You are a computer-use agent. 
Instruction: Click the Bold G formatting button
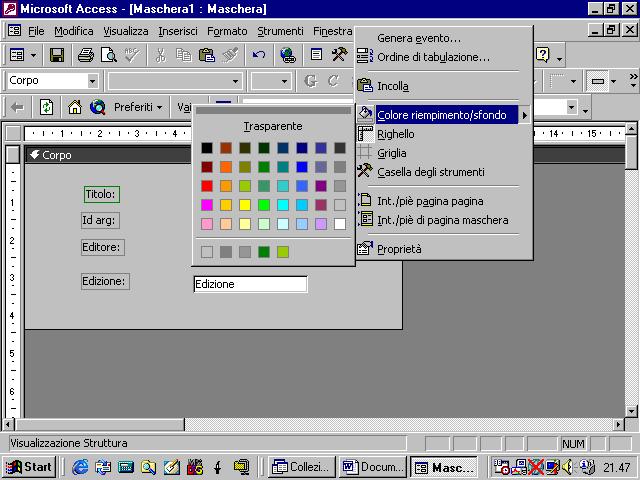311,81
